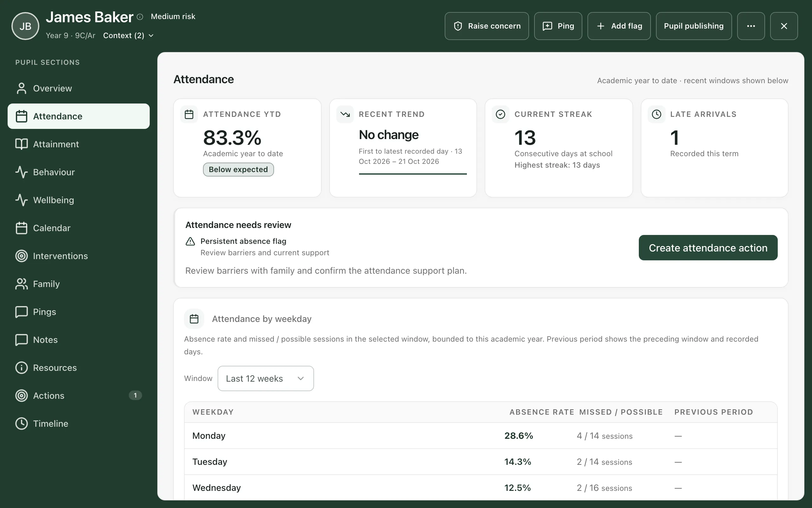Click the Medium risk label
The image size is (812, 508).
click(173, 17)
